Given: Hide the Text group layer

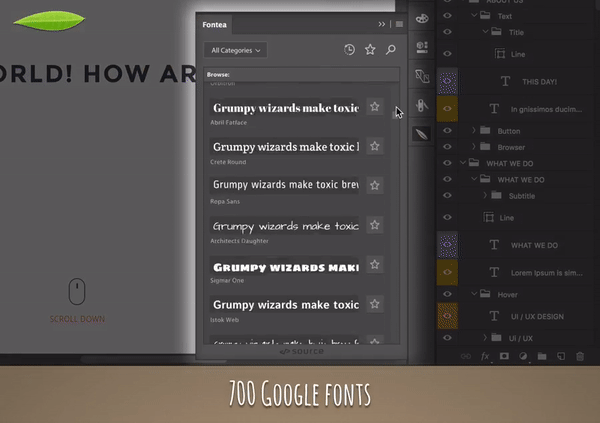Looking at the screenshot, I should pyautogui.click(x=447, y=16).
